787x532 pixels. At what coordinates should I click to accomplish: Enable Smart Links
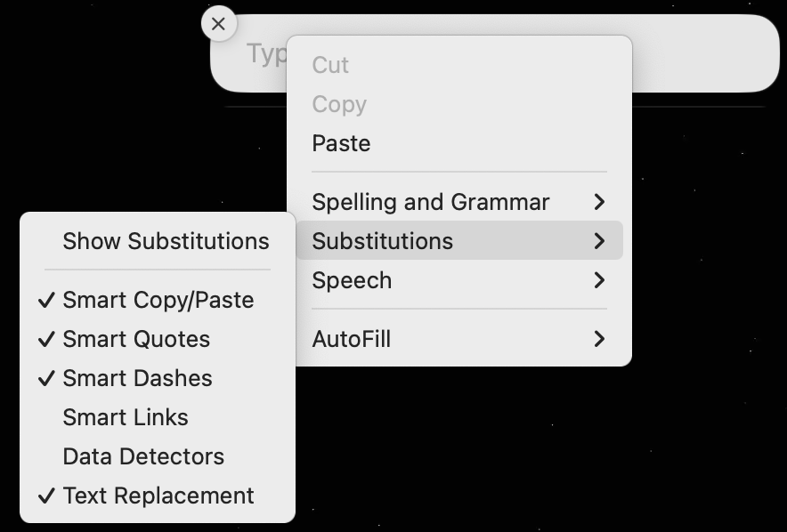click(126, 417)
